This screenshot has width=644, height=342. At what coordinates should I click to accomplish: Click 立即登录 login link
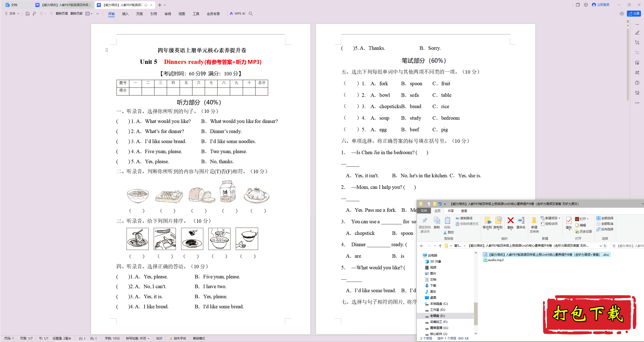[601, 5]
